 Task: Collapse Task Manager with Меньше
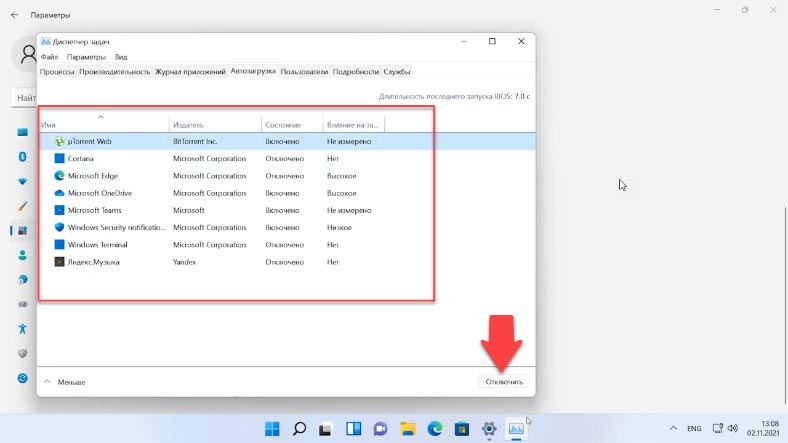[65, 382]
